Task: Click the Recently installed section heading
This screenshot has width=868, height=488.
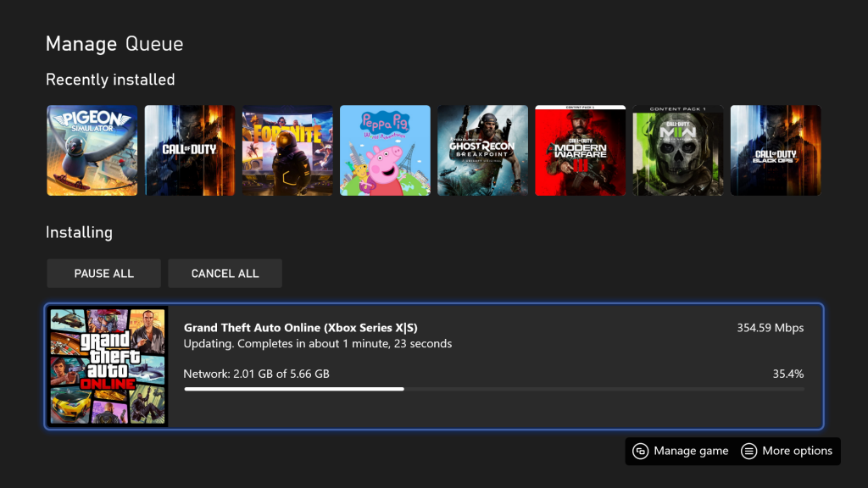Action: tap(110, 80)
